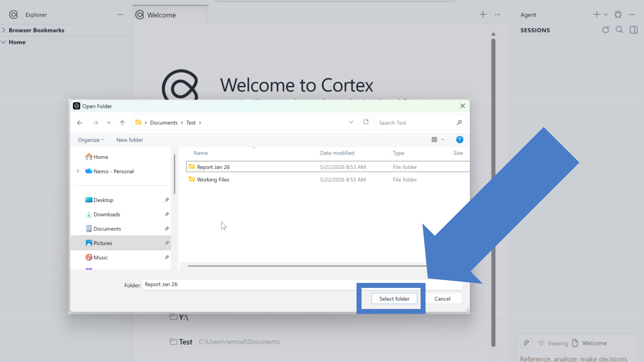
Task: Go back in the folder dialog
Action: (79, 123)
